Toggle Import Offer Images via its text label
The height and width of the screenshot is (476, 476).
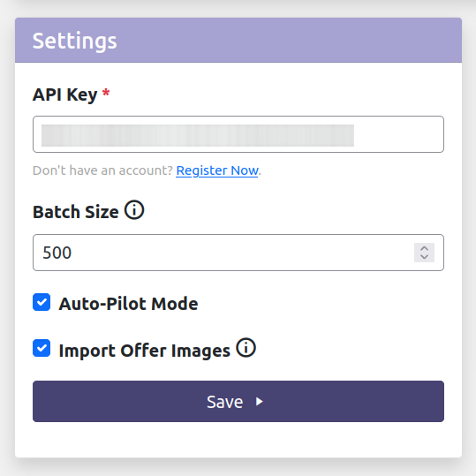click(x=145, y=351)
